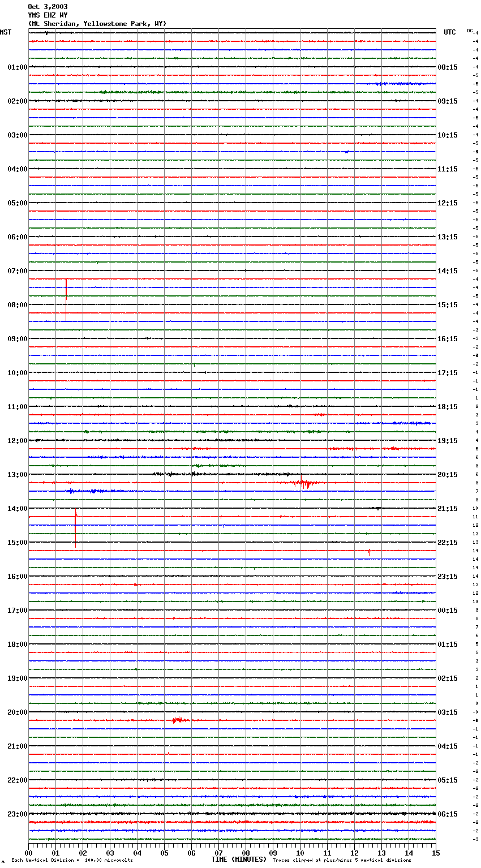This screenshot has height=868, width=481.
Task: Select the 23:00 MST time label
Action: point(18,814)
